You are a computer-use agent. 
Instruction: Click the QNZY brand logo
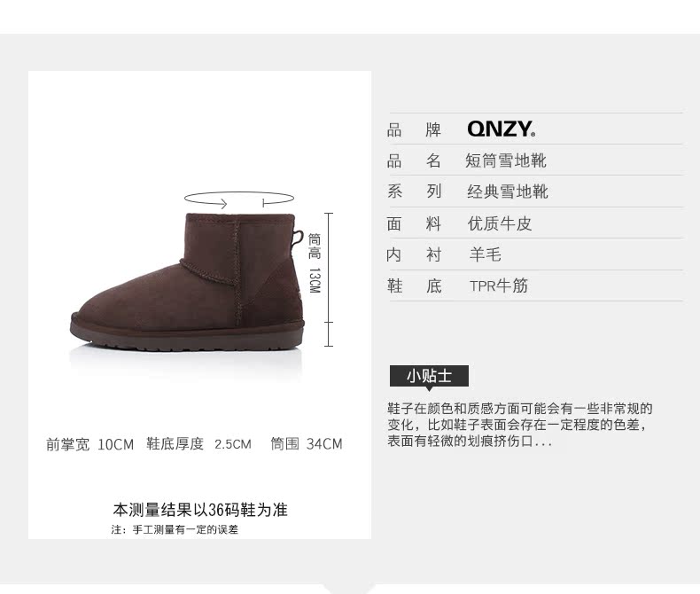click(501, 129)
